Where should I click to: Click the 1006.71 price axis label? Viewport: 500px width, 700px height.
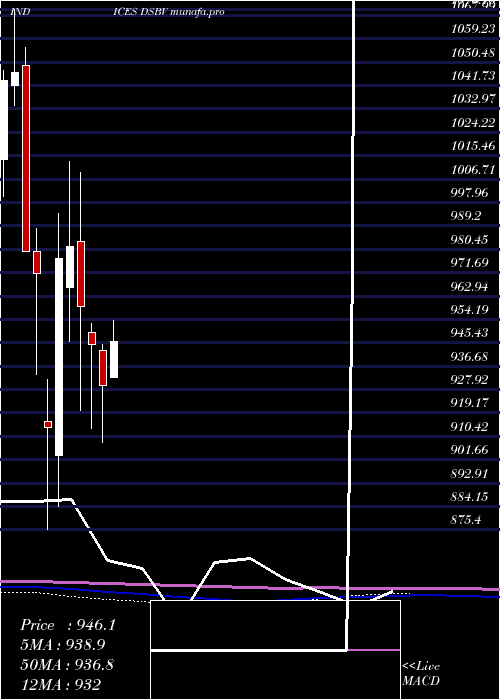[x=473, y=170]
